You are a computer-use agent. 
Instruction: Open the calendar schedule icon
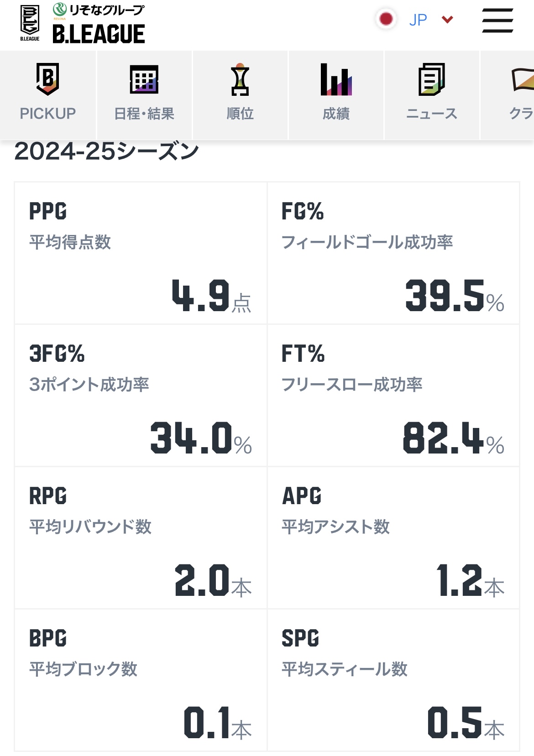144,79
